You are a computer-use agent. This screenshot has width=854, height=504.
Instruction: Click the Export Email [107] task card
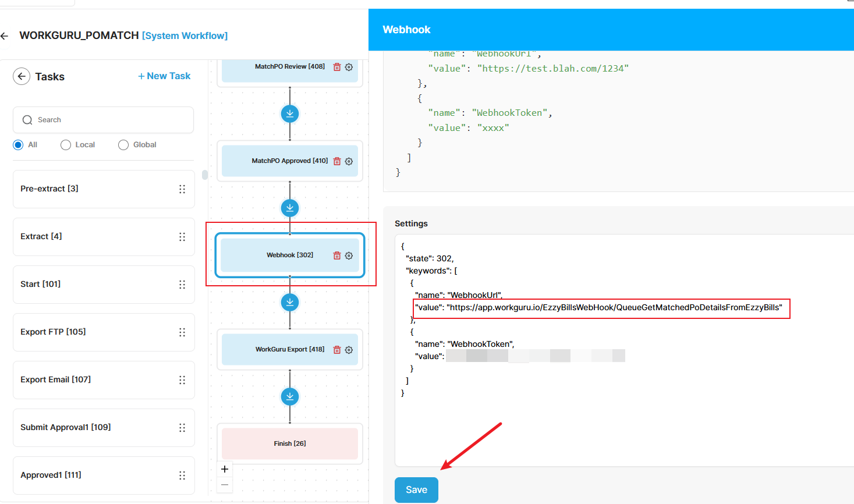[x=104, y=380]
